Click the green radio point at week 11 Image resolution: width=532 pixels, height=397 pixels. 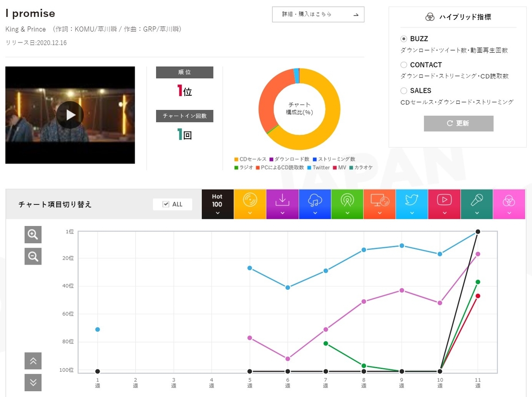(478, 282)
